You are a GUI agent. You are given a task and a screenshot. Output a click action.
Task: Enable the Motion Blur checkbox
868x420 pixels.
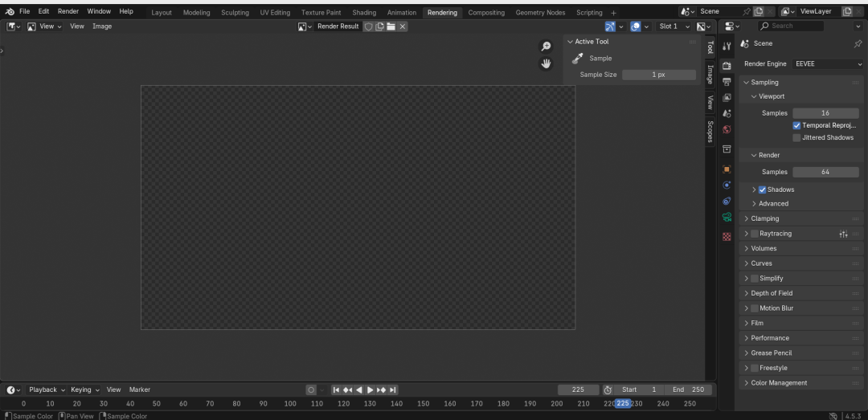(754, 308)
